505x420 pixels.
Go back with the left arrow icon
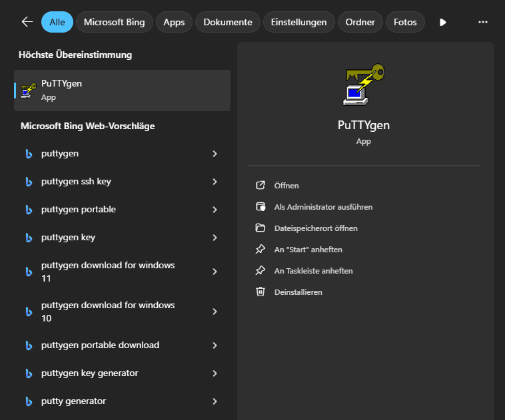point(27,22)
